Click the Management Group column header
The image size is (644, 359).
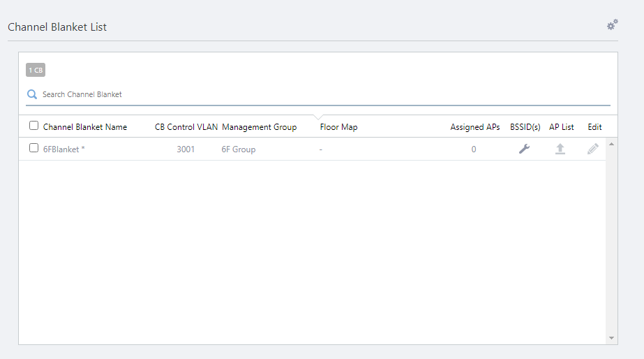tap(259, 127)
